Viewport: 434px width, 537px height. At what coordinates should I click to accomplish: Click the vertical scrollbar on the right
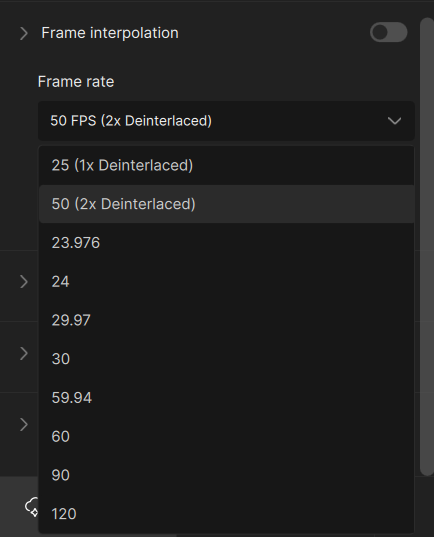427,247
